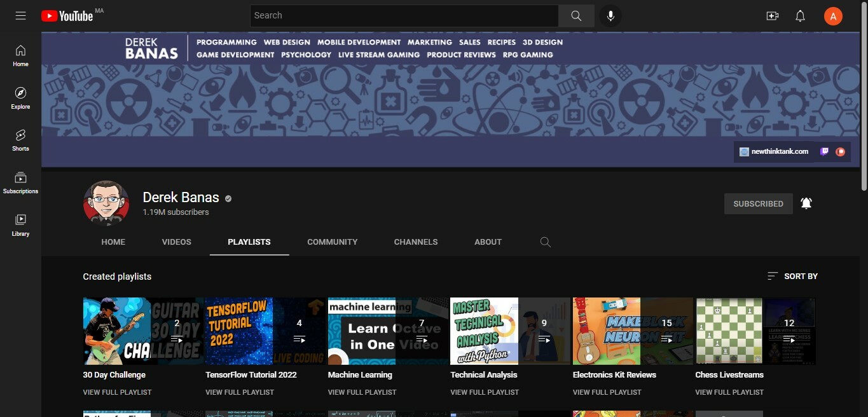
Task: Switch to the HOME tab
Action: coord(113,242)
